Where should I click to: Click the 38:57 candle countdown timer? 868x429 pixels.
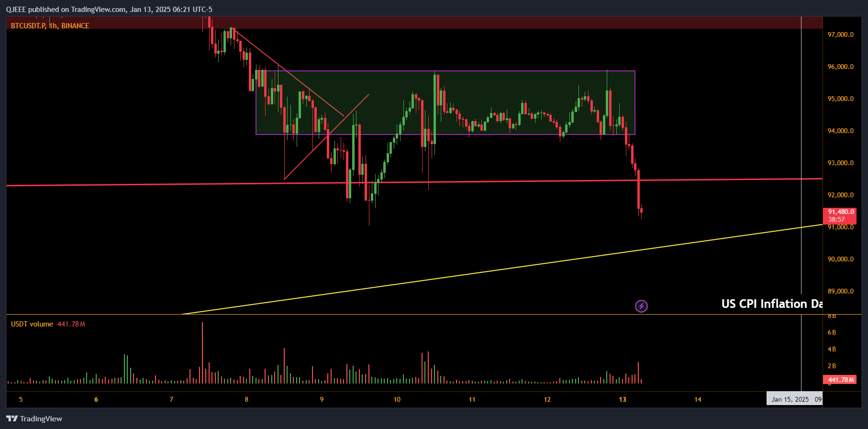[x=836, y=219]
